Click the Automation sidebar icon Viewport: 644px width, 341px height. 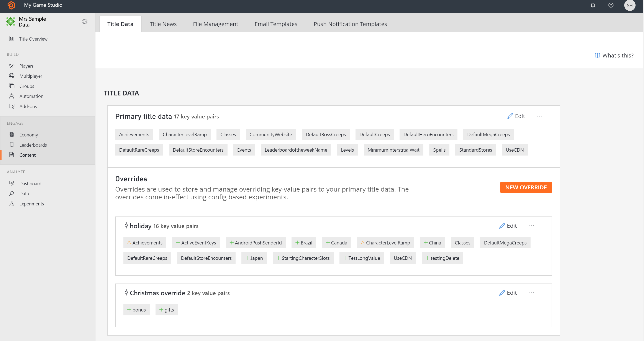coord(11,96)
